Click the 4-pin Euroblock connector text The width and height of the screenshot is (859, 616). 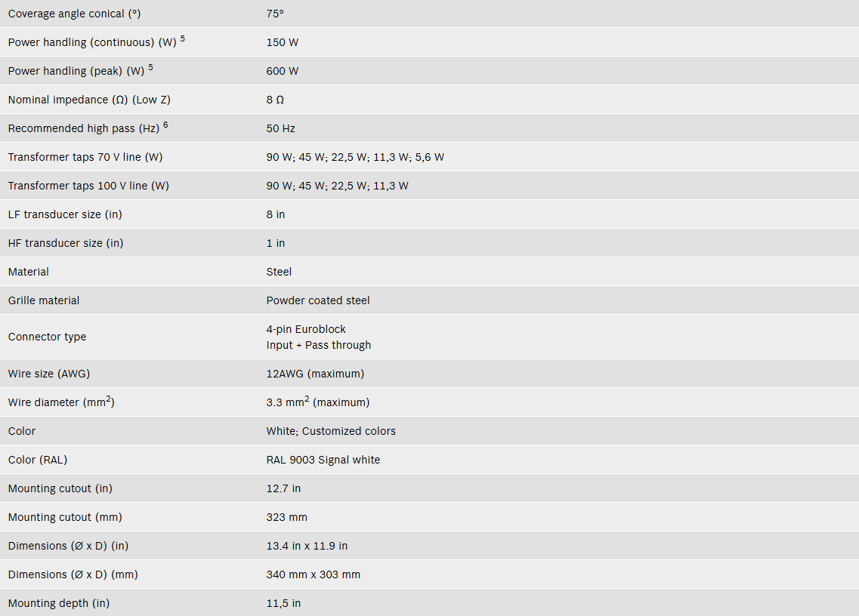tap(306, 329)
